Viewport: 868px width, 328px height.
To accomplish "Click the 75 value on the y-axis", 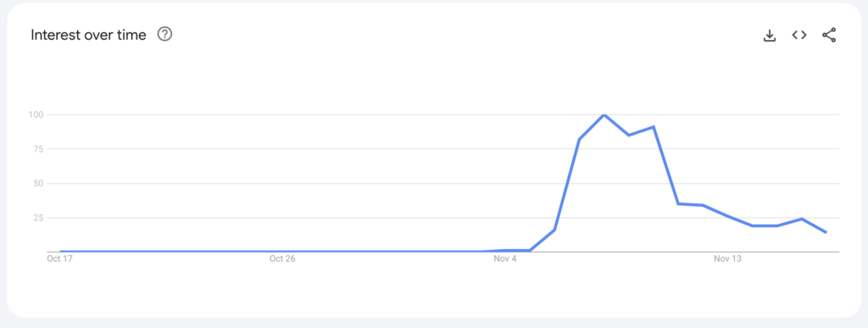I will tap(37, 149).
